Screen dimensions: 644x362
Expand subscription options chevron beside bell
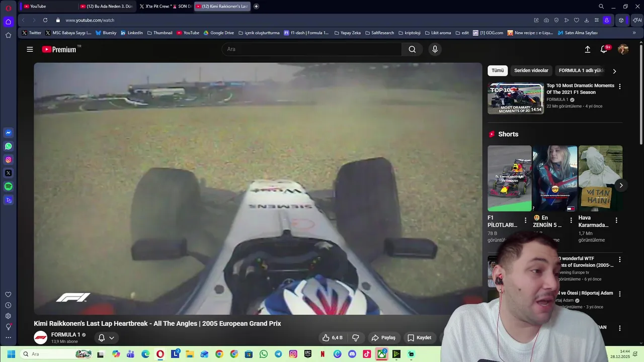tap(112, 338)
